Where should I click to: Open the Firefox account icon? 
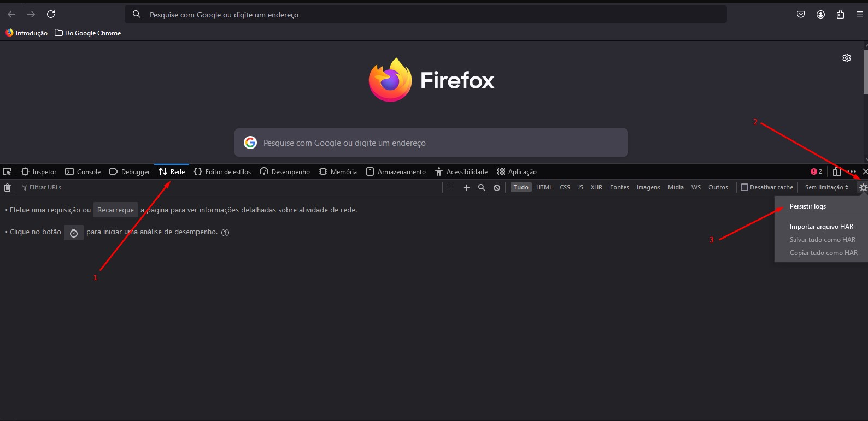[x=820, y=15]
